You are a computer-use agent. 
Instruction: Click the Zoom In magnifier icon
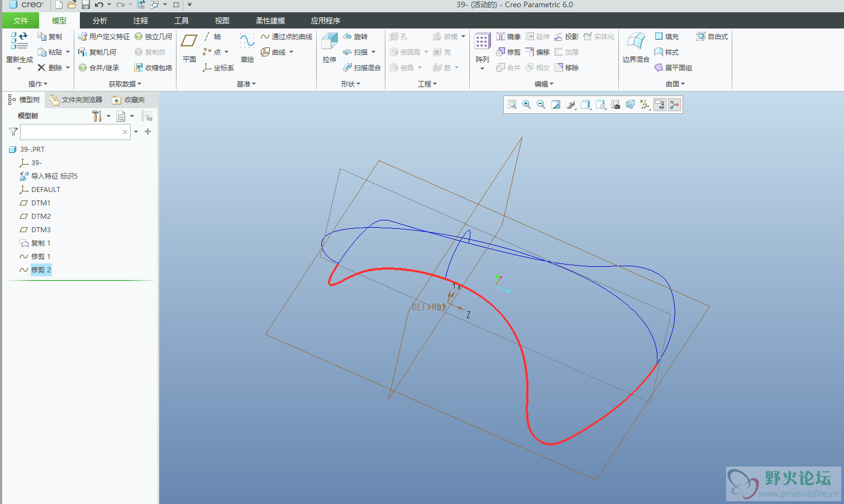pos(527,104)
